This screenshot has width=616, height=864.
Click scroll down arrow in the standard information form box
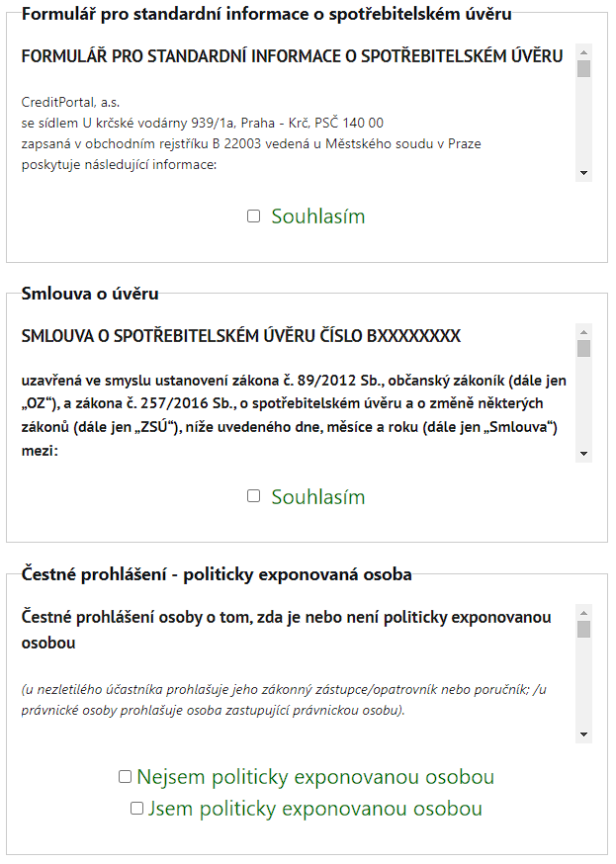tap(583, 173)
